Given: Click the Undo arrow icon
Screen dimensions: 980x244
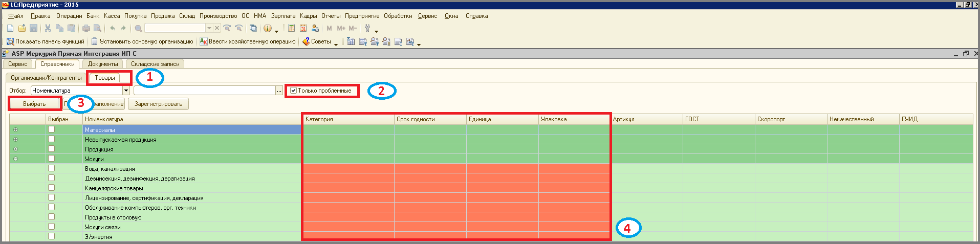Looking at the screenshot, I should [x=113, y=28].
